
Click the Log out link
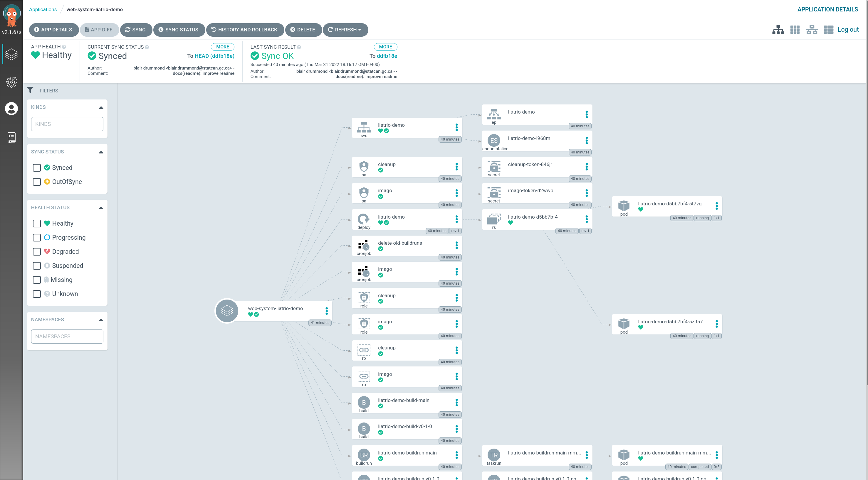(848, 30)
